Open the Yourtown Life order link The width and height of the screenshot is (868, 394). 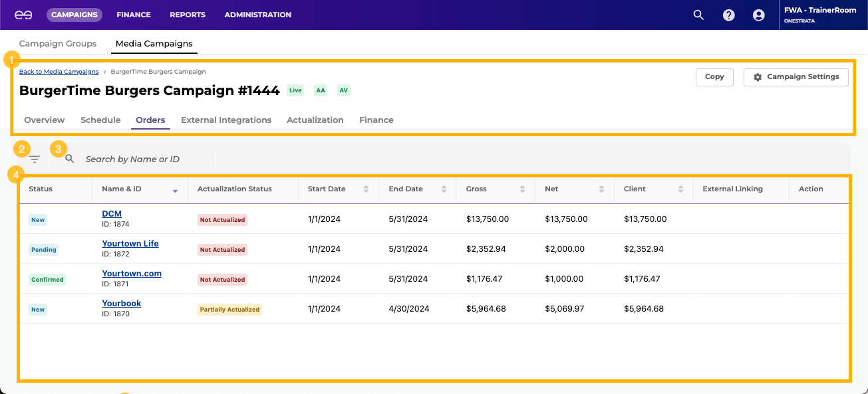pos(130,244)
